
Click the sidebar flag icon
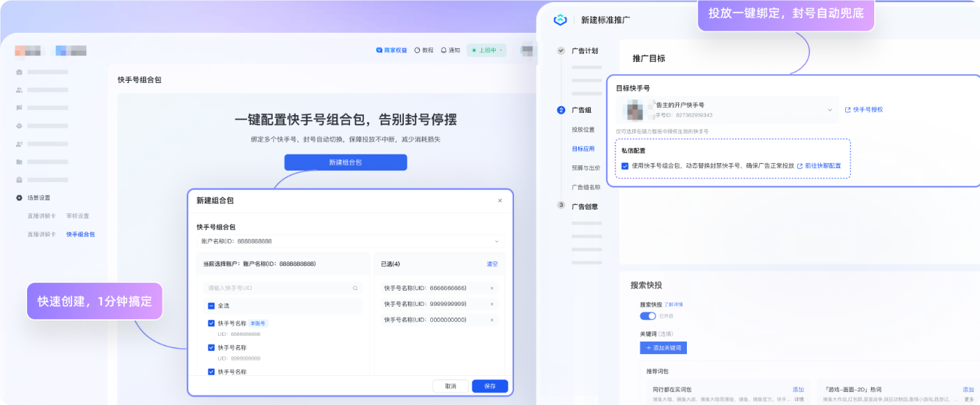click(19, 108)
